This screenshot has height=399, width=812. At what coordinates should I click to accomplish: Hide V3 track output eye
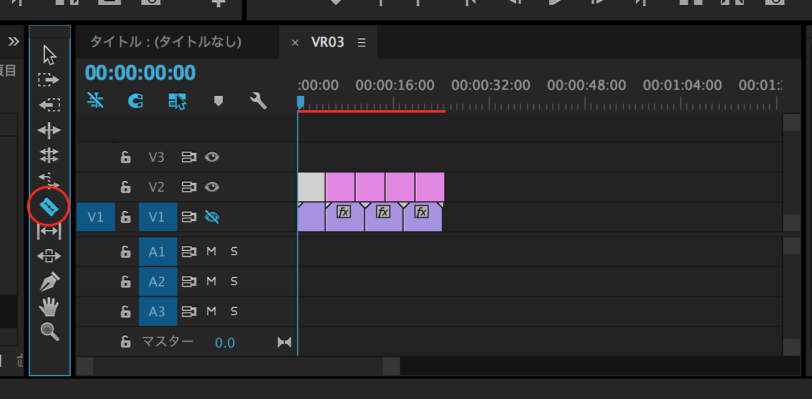[211, 157]
